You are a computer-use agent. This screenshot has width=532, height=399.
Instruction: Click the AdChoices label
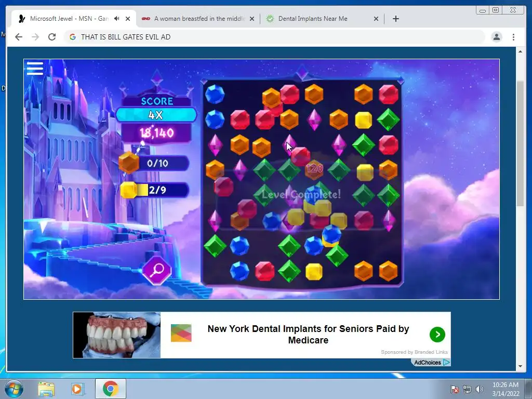427,362
